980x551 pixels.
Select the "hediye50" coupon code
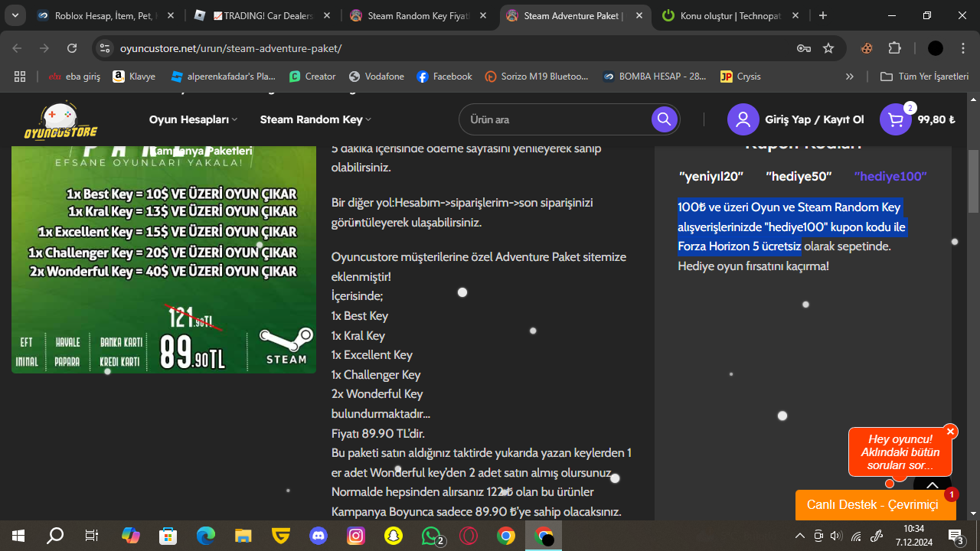(799, 177)
